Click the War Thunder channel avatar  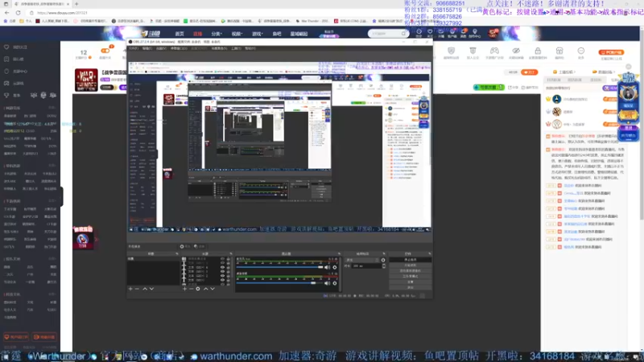(86, 80)
